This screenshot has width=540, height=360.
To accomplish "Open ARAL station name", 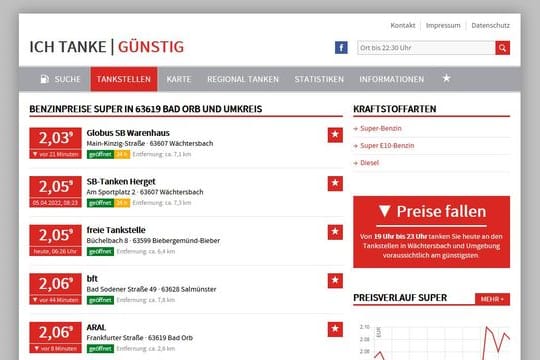I will click(x=96, y=327).
